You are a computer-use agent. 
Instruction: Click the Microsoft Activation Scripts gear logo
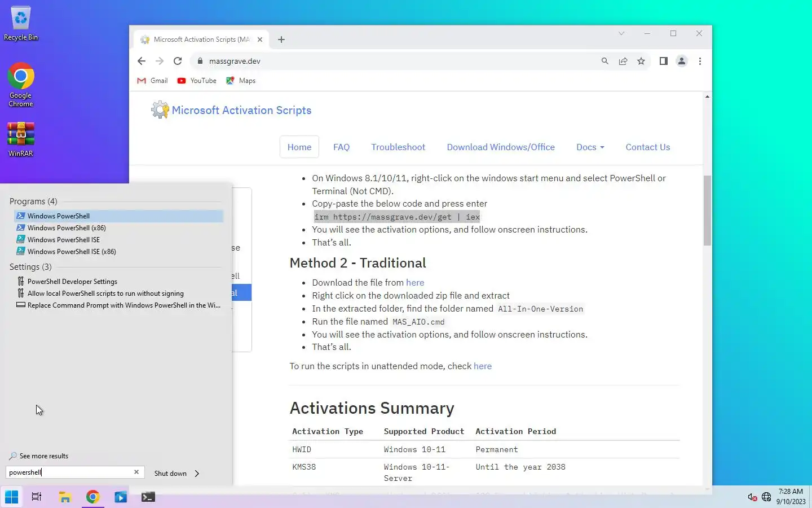[x=160, y=110]
